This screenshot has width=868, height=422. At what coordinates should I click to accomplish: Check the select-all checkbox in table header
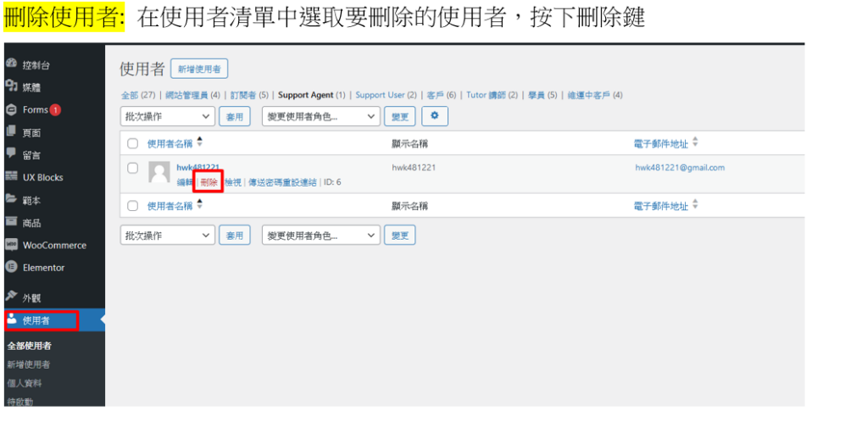point(132,143)
